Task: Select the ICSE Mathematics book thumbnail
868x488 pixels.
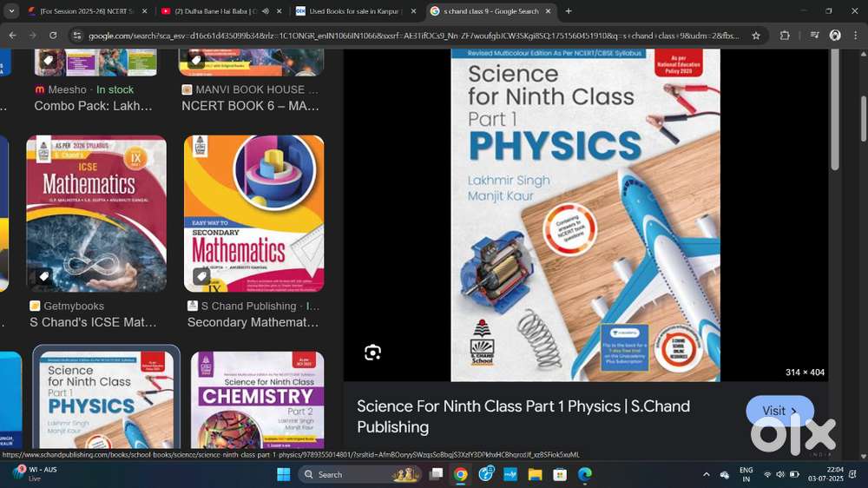Action: (96, 214)
